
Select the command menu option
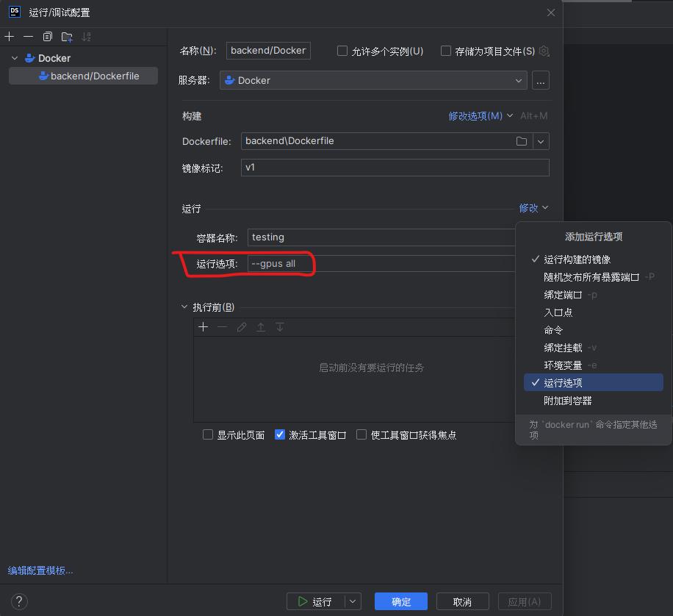(x=593, y=330)
